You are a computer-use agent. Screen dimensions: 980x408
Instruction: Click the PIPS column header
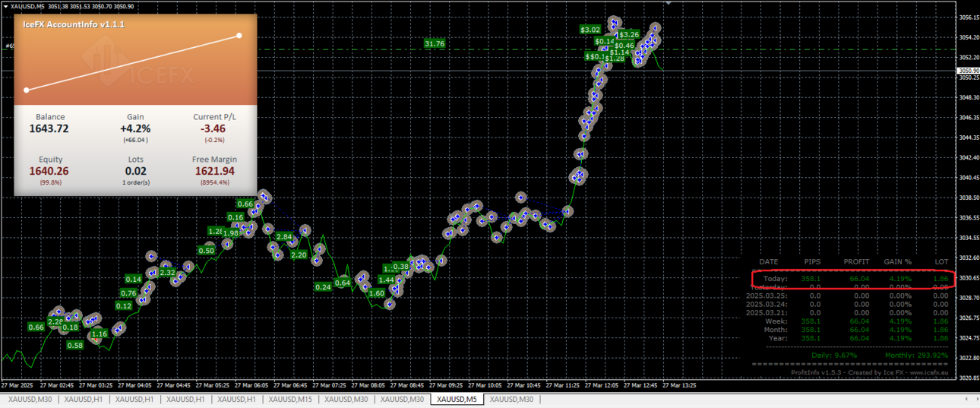coord(812,261)
